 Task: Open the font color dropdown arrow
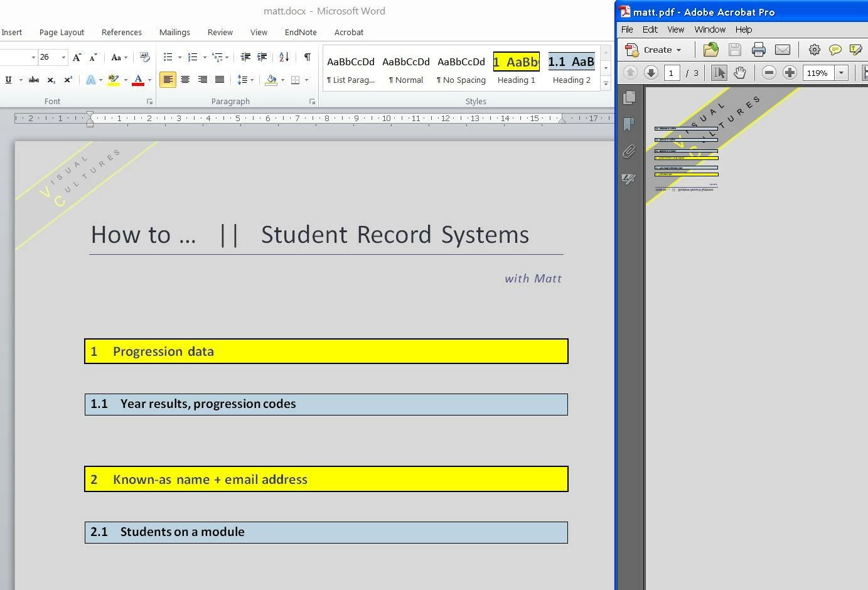point(149,80)
